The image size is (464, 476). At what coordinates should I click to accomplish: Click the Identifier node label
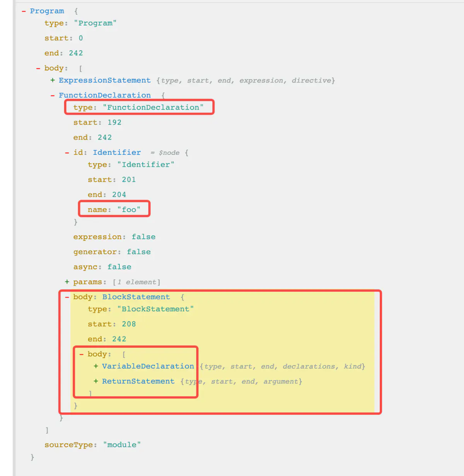pyautogui.click(x=117, y=152)
